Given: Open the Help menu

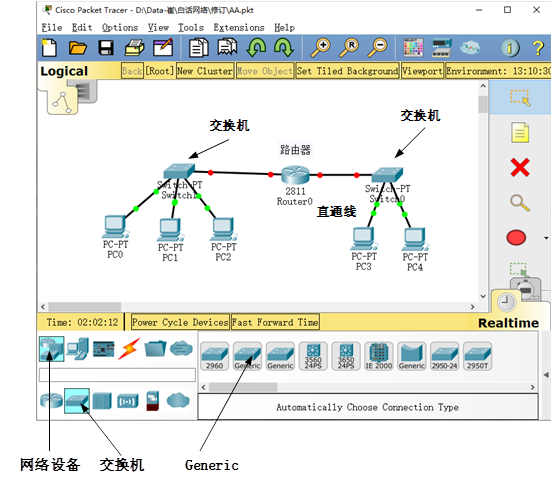Looking at the screenshot, I should pyautogui.click(x=285, y=27).
